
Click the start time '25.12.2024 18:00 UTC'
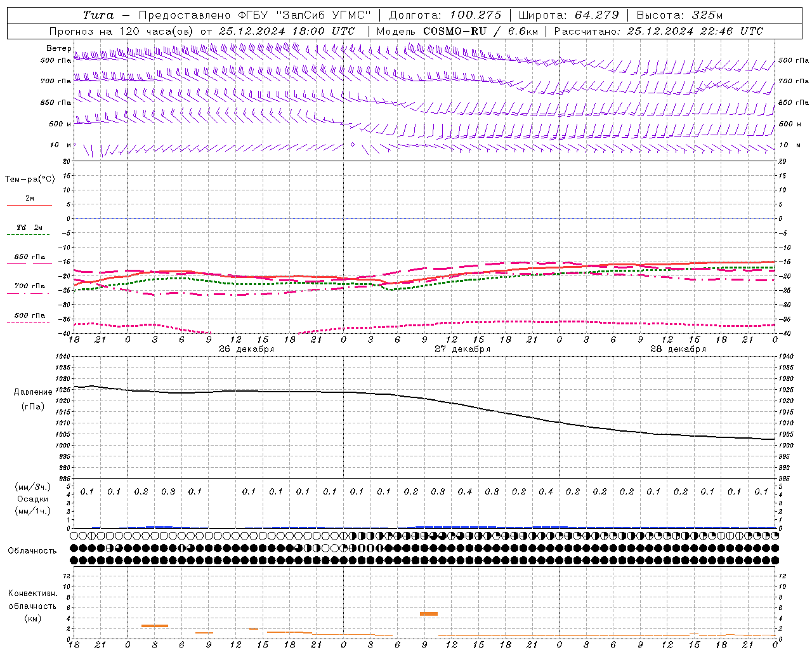(x=287, y=31)
